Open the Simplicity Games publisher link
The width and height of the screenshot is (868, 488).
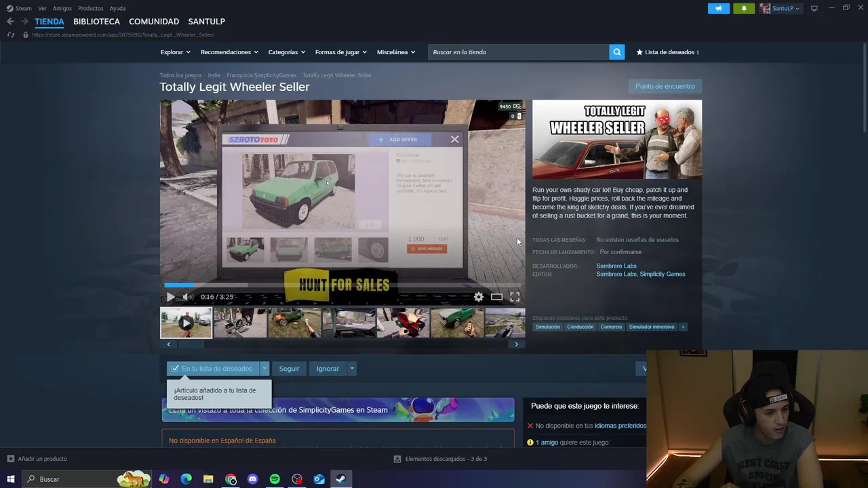[663, 274]
